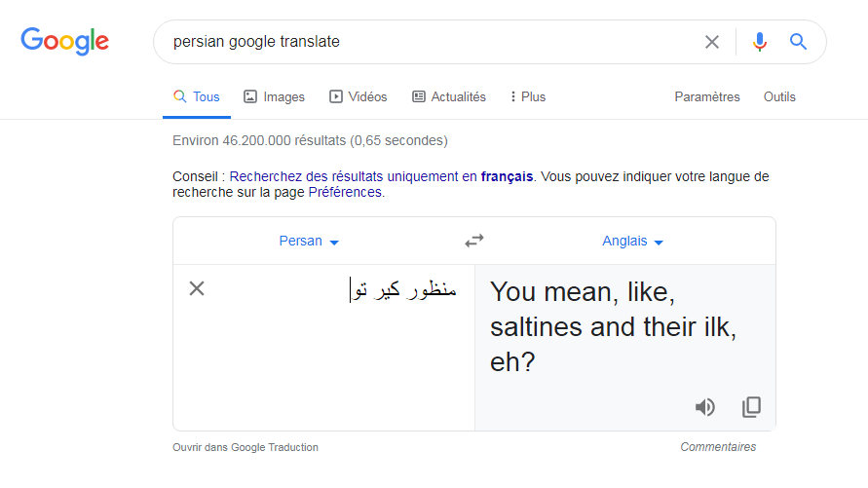This screenshot has height=488, width=868.
Task: Switch to the Images tab
Action: pos(274,96)
